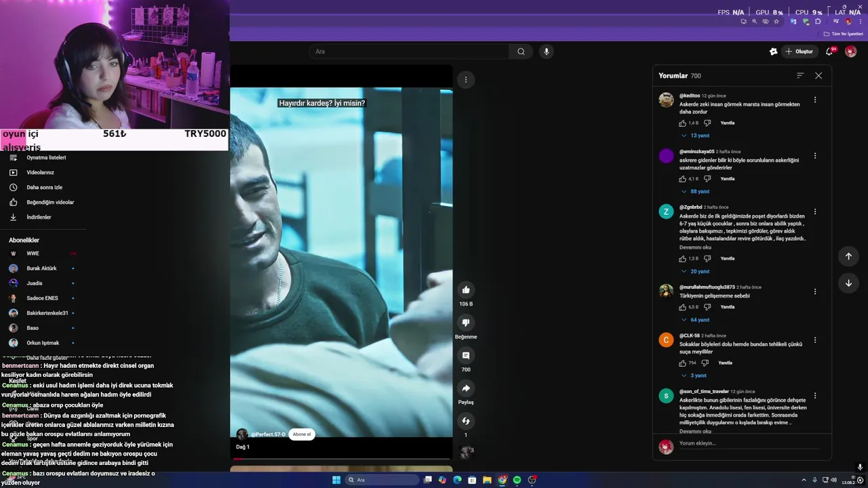
Task: Open the taskbar volume control icon
Action: tap(833, 480)
